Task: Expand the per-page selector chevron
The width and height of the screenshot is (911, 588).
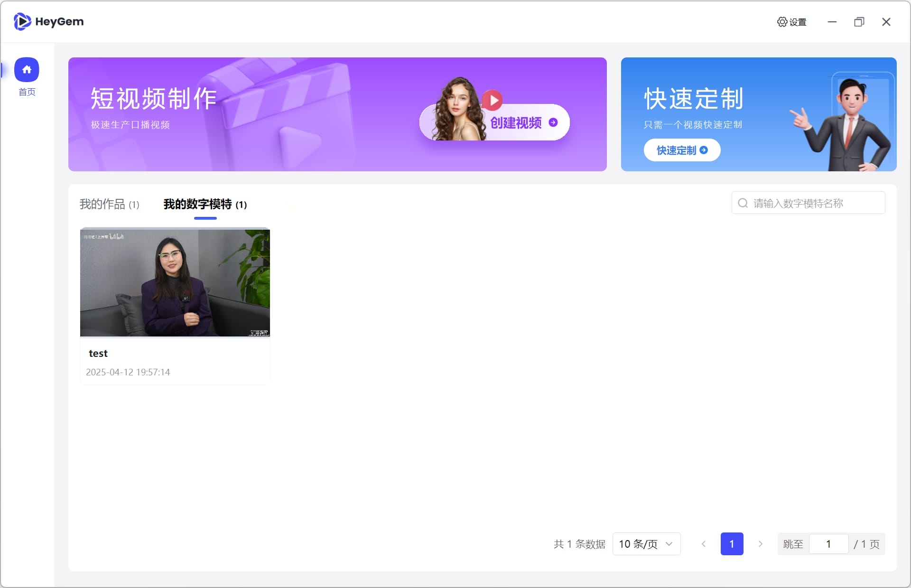Action: pos(669,544)
